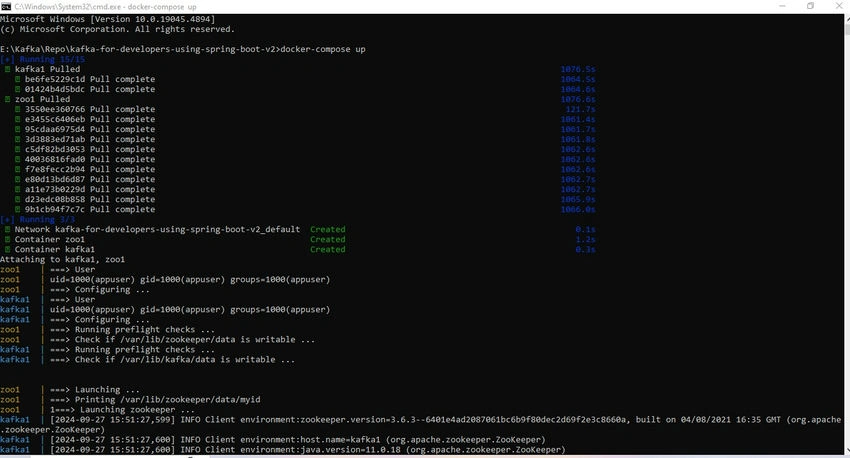Click the 'Running 15/15' status line
The width and height of the screenshot is (850, 458).
(x=43, y=59)
